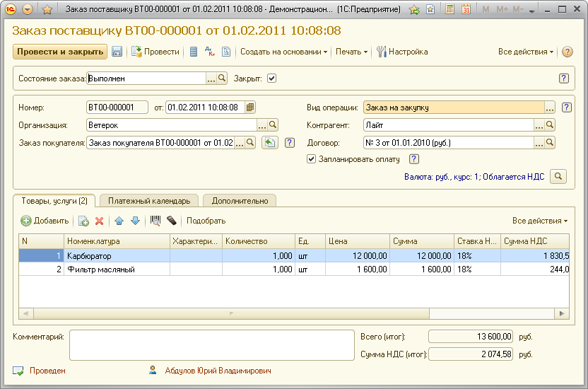The height and width of the screenshot is (389, 588).
Task: Expand Создать на основании dropdown
Action: pos(283,52)
